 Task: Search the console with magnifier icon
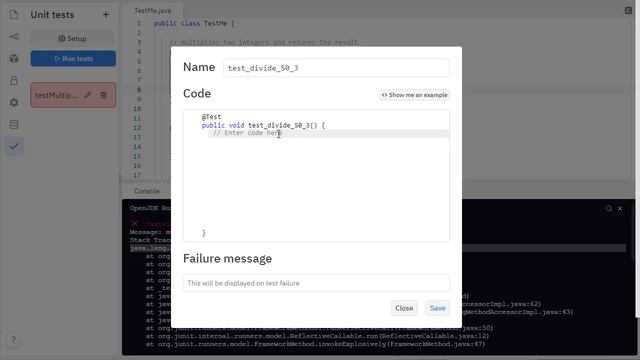tap(609, 209)
